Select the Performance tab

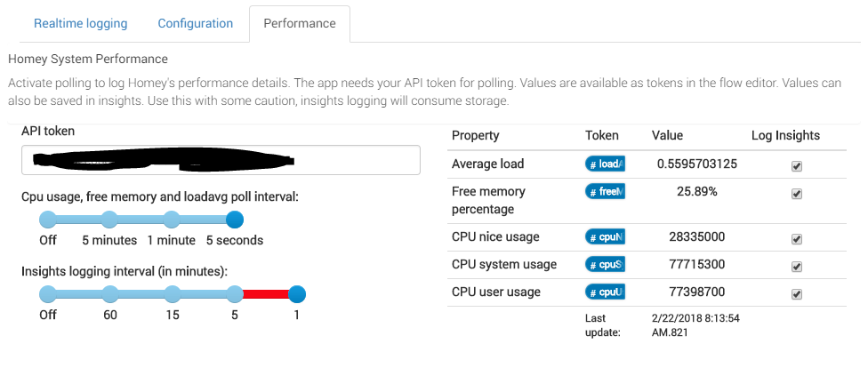click(x=300, y=24)
